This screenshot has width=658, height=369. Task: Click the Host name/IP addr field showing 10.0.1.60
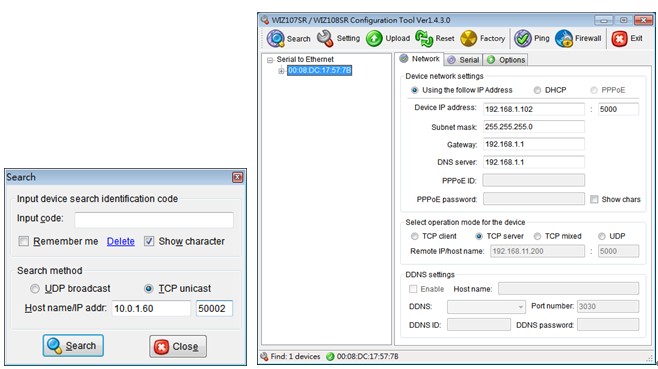[x=151, y=308]
